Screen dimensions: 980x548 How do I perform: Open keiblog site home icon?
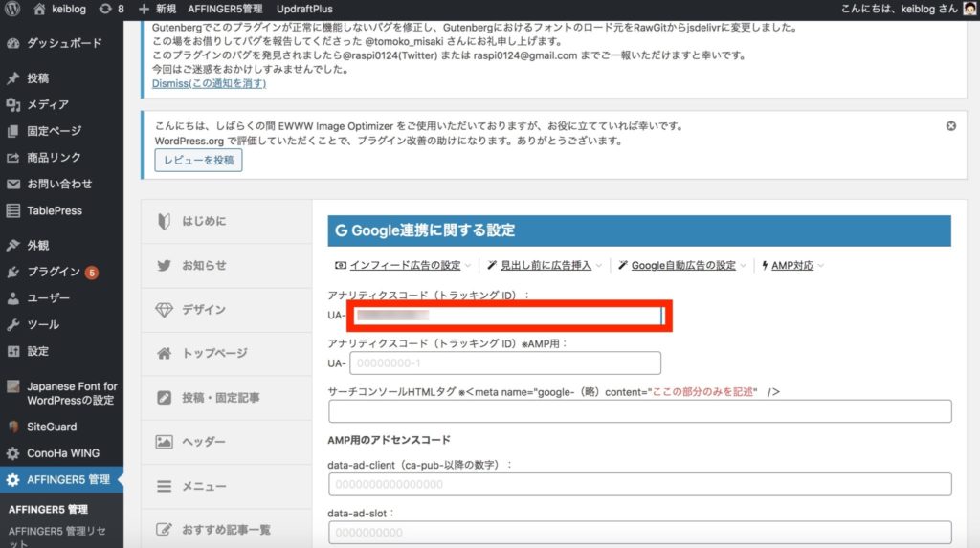point(39,9)
